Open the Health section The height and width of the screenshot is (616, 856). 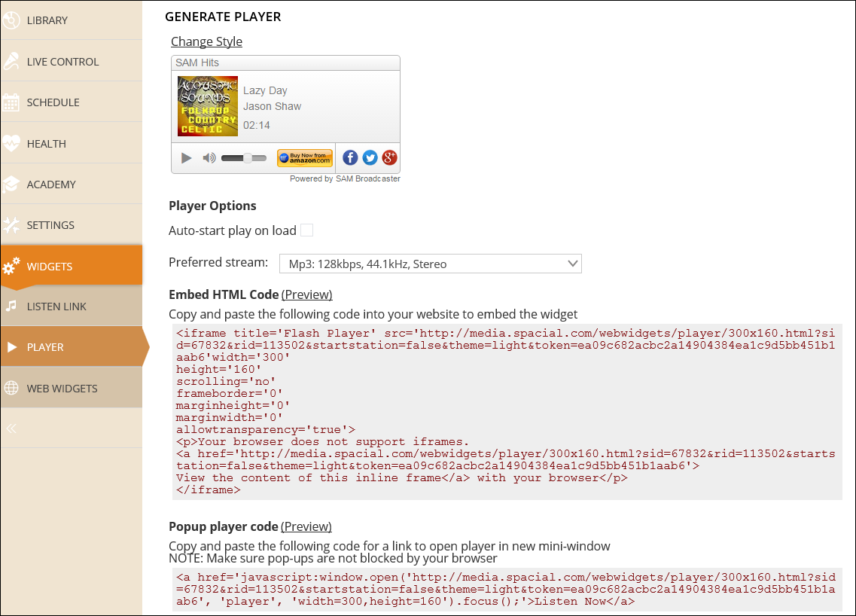(72, 143)
